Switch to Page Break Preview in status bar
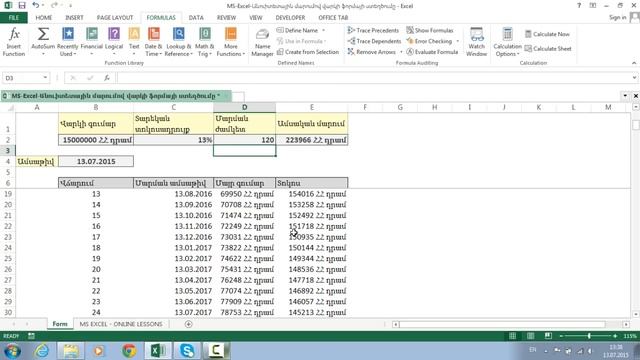 (x=548, y=336)
